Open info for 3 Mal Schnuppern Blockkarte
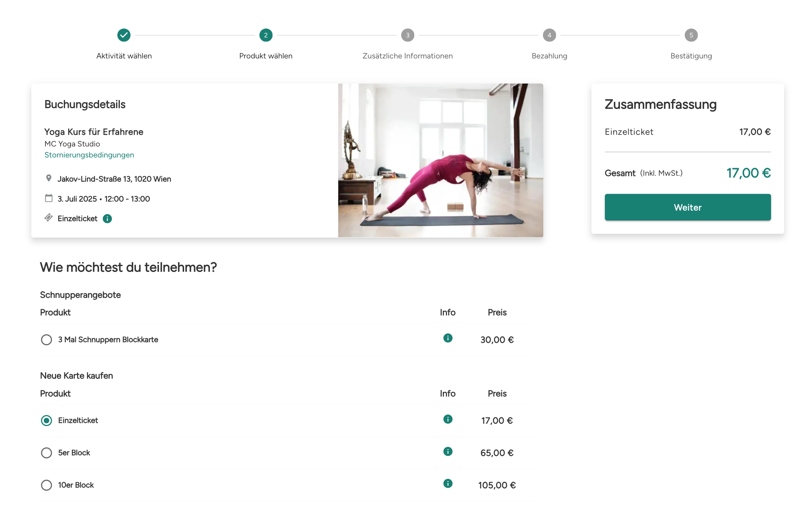Screen dimensions: 812x514 (x=448, y=338)
